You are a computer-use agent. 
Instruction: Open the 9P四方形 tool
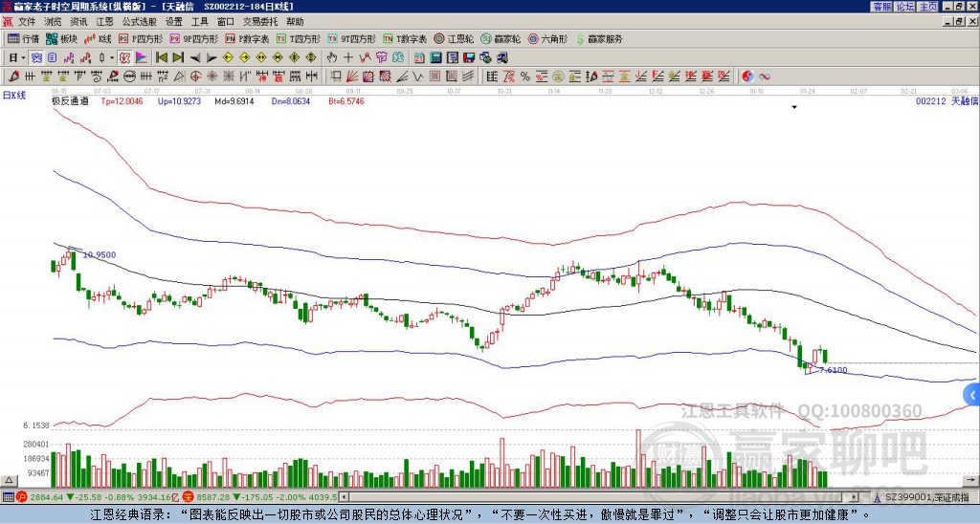coord(193,38)
